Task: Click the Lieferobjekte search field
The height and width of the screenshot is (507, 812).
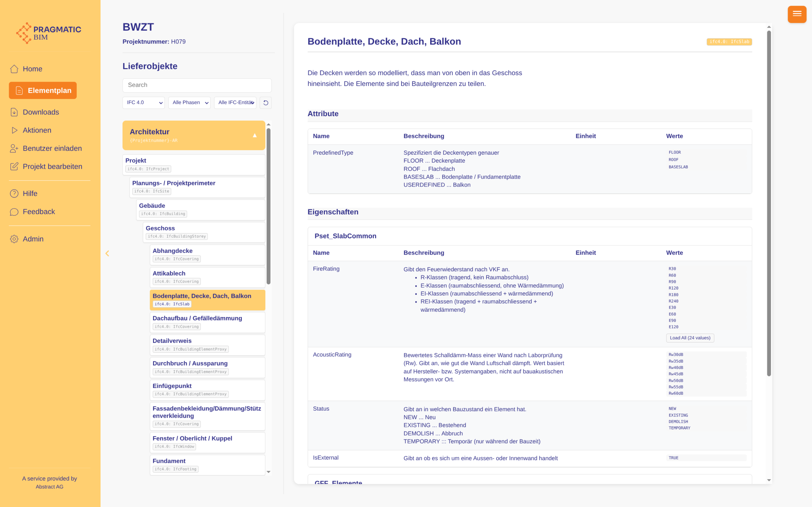Action: (197, 85)
